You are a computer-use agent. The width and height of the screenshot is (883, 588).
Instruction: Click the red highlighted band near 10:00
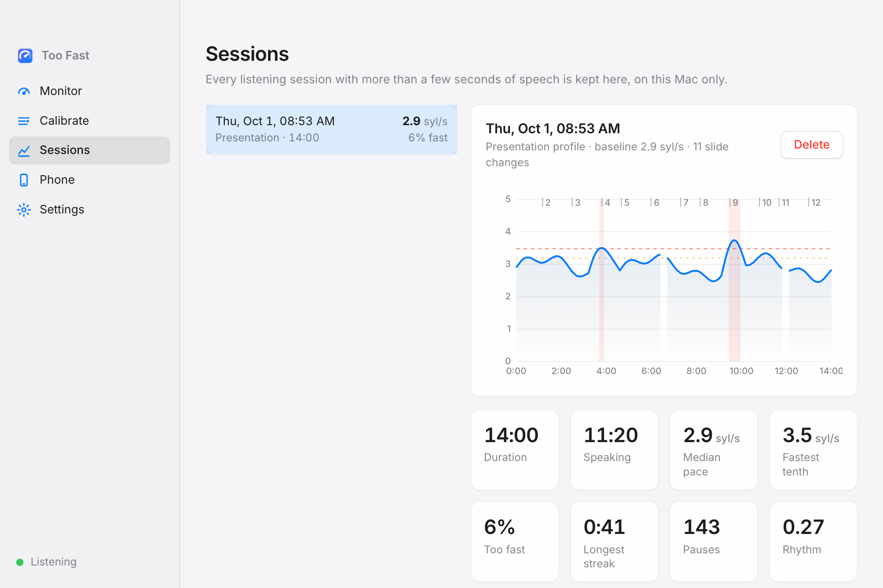(734, 280)
